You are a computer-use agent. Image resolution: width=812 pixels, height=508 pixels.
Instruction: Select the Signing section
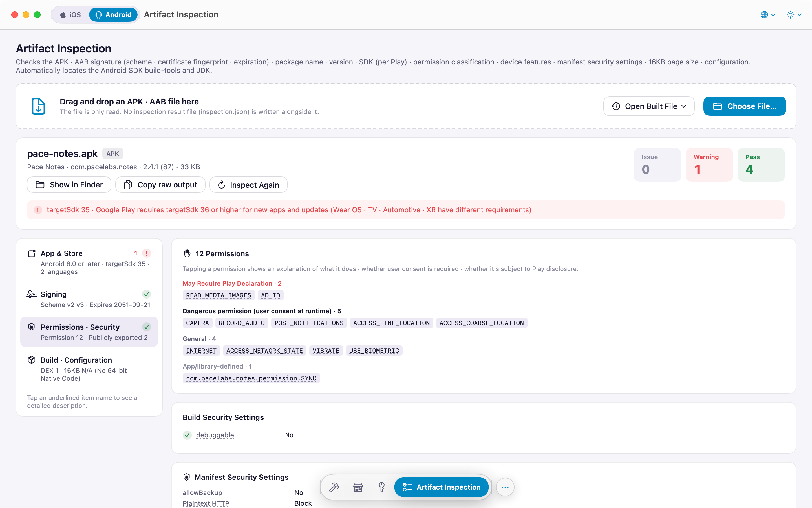[x=89, y=299]
